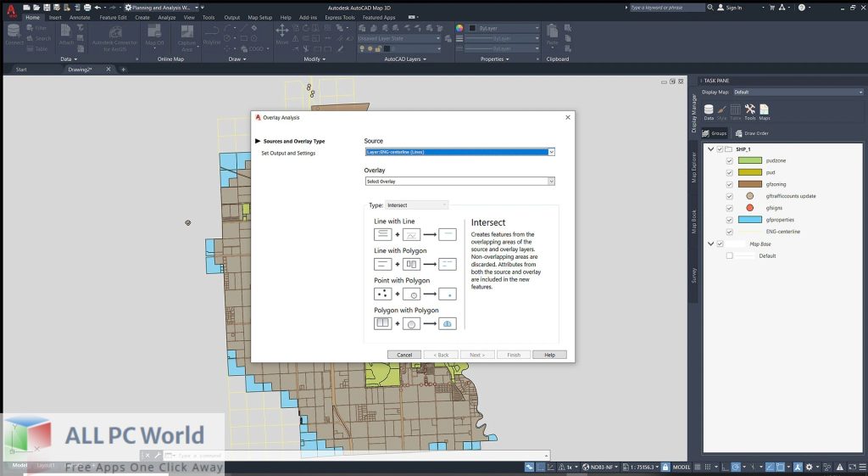The height and width of the screenshot is (476, 868).
Task: Open Autodesk Connector for ArcGIS
Action: (114, 37)
